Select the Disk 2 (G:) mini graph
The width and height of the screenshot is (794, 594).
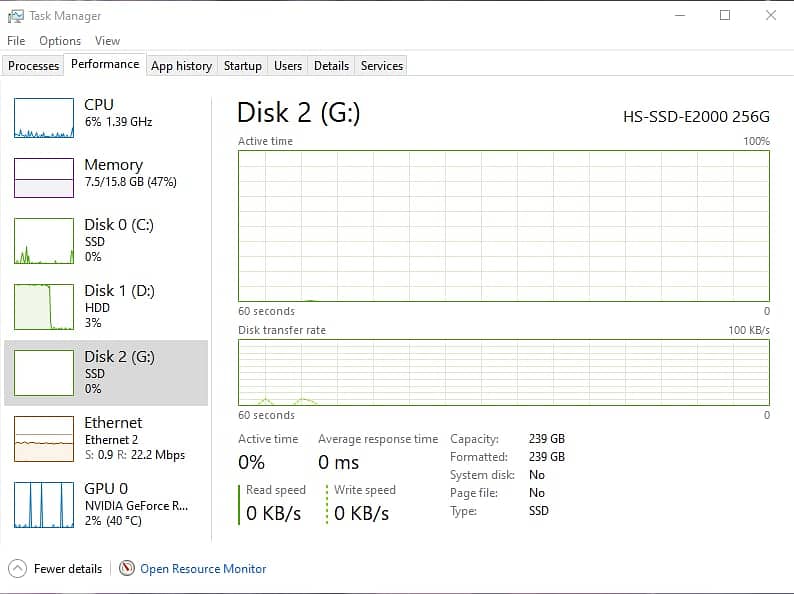tap(44, 373)
